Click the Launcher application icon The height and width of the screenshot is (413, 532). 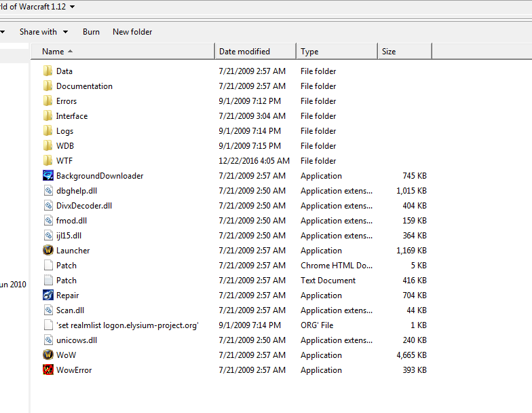coord(47,250)
